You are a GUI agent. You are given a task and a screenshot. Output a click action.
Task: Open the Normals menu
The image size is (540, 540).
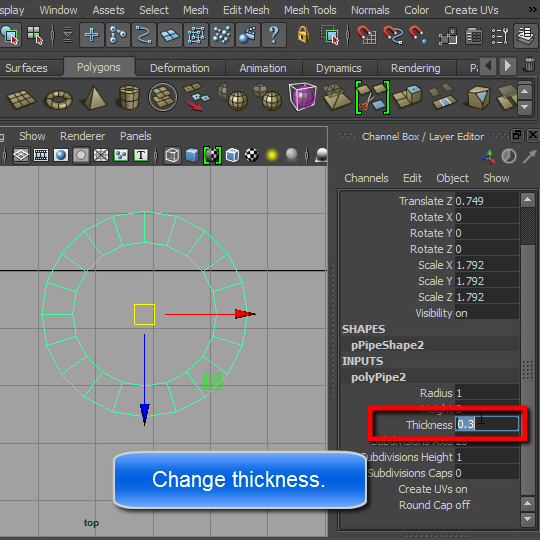[x=370, y=10]
